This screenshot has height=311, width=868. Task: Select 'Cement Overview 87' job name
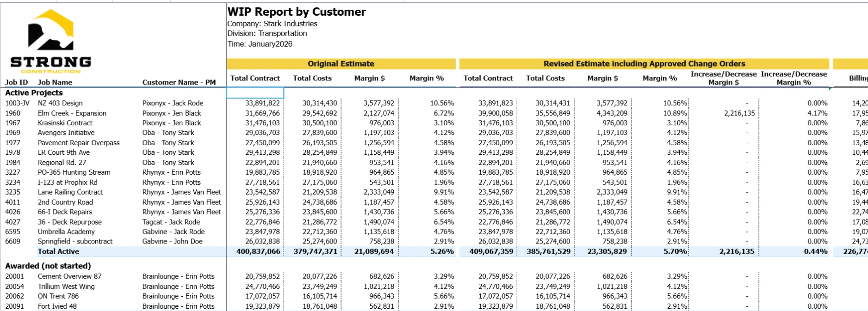(69, 276)
